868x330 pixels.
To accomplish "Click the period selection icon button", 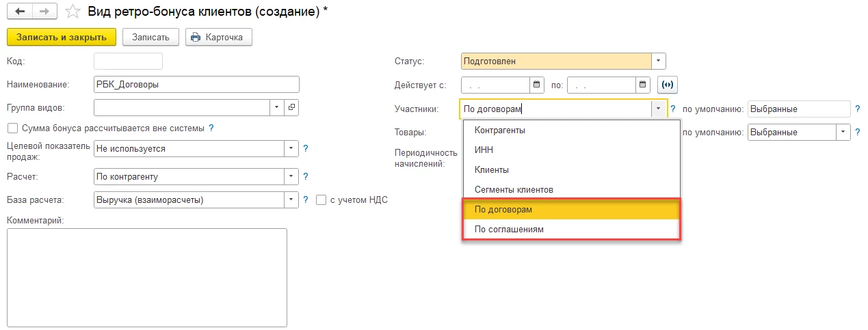I will [x=667, y=85].
